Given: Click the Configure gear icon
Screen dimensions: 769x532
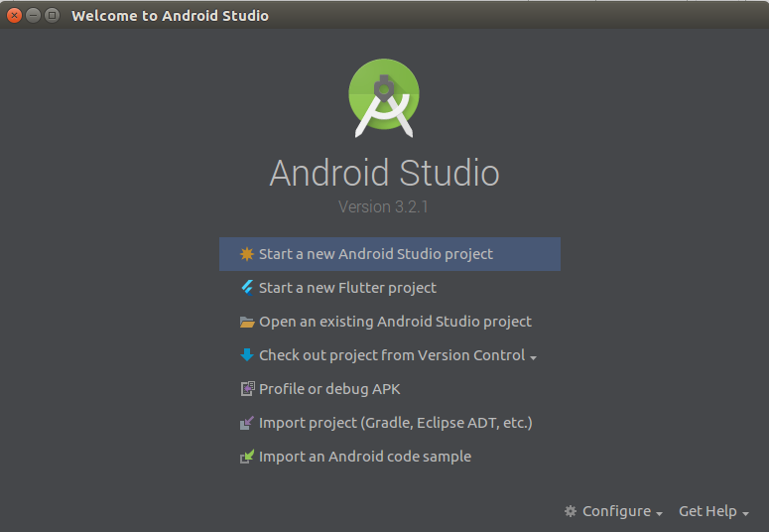Looking at the screenshot, I should [x=571, y=511].
